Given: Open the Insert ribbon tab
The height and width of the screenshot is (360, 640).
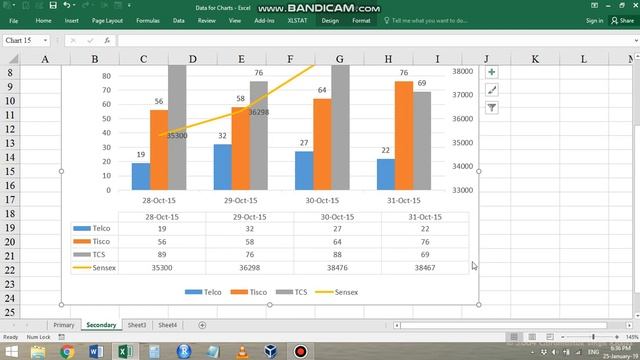Looking at the screenshot, I should point(71,20).
